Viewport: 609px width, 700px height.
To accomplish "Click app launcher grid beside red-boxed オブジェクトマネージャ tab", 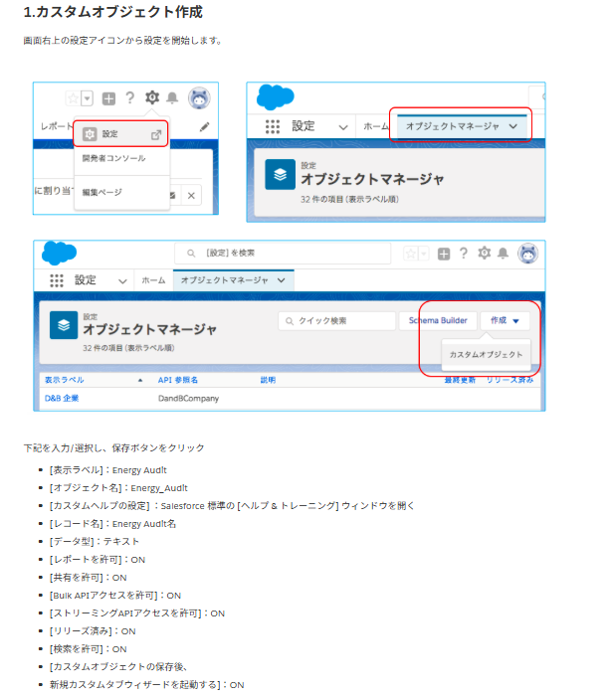I will coord(273,127).
